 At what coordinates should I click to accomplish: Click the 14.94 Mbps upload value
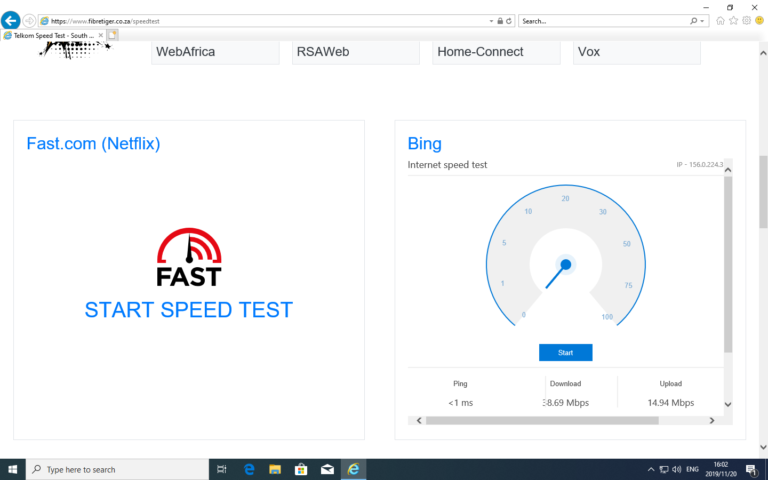tap(671, 403)
